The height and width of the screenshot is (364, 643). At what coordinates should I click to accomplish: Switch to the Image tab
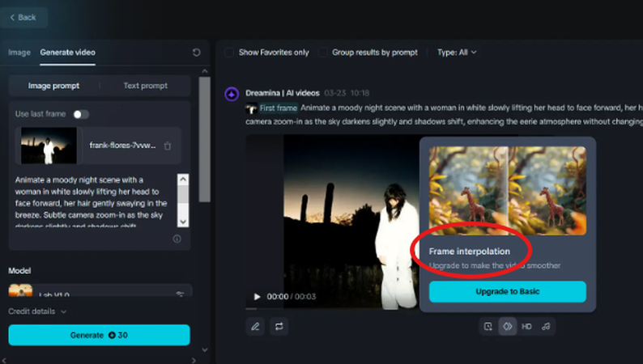(19, 53)
